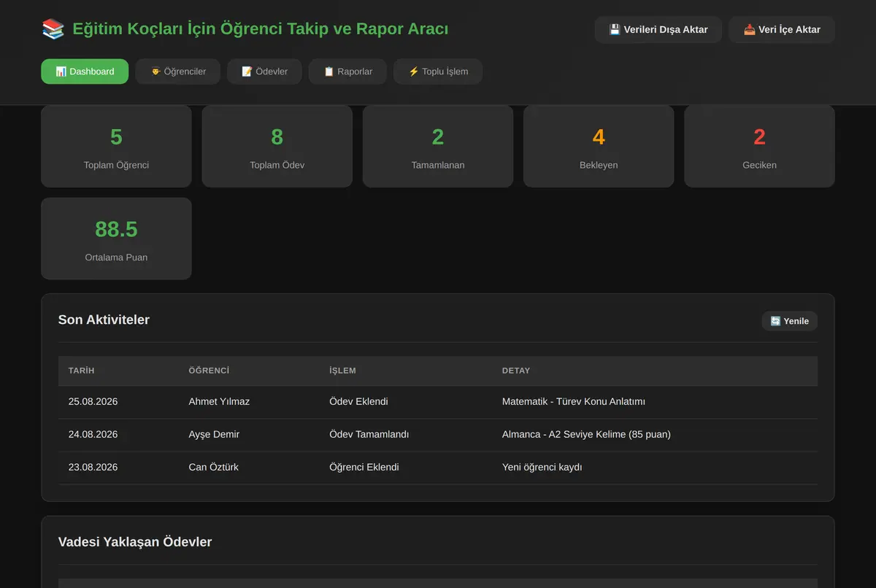Click the ÖĞRENCİ column header

[209, 371]
